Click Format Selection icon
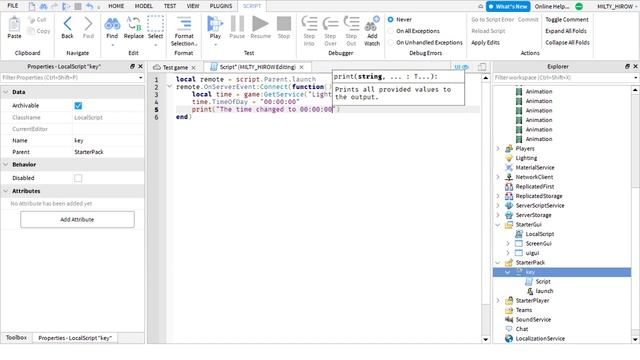This screenshot has height=360, width=640. (184, 24)
